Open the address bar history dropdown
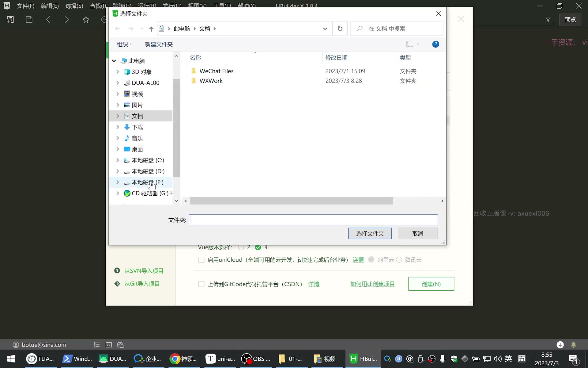The height and width of the screenshot is (368, 588). click(325, 29)
